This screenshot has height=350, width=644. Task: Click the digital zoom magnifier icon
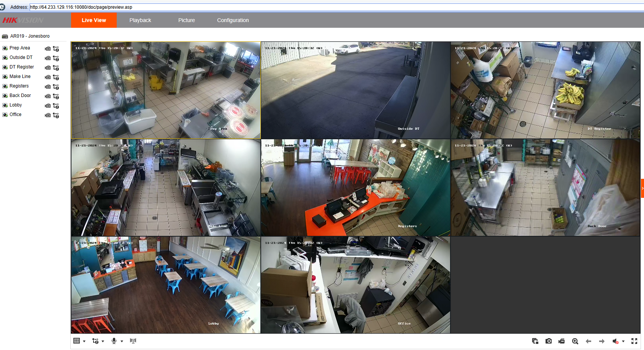[575, 341]
